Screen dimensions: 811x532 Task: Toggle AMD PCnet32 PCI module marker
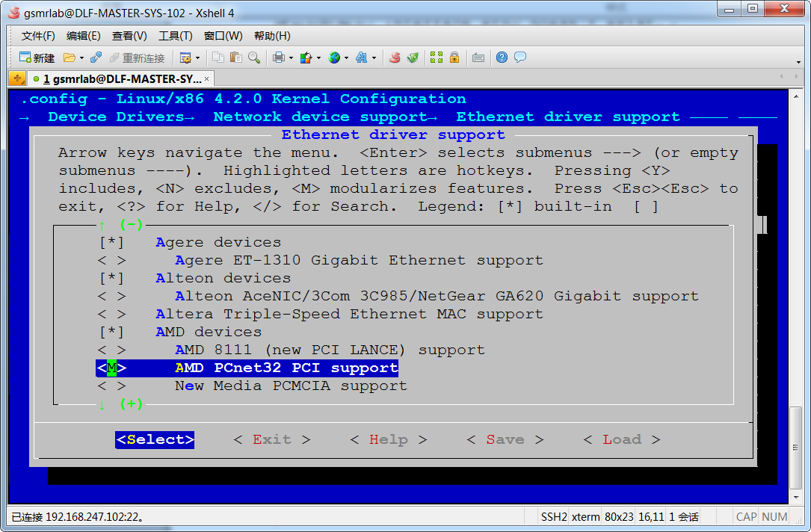pos(111,368)
